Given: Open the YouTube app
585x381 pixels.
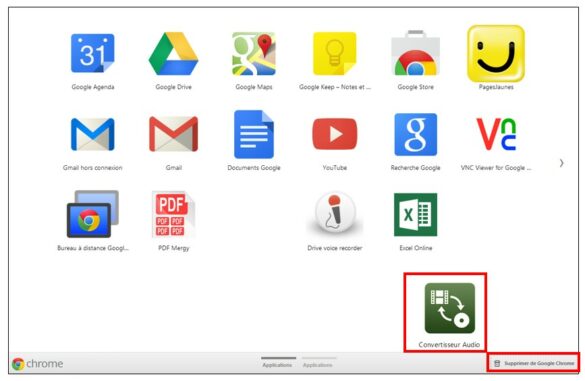Looking at the screenshot, I should (335, 134).
